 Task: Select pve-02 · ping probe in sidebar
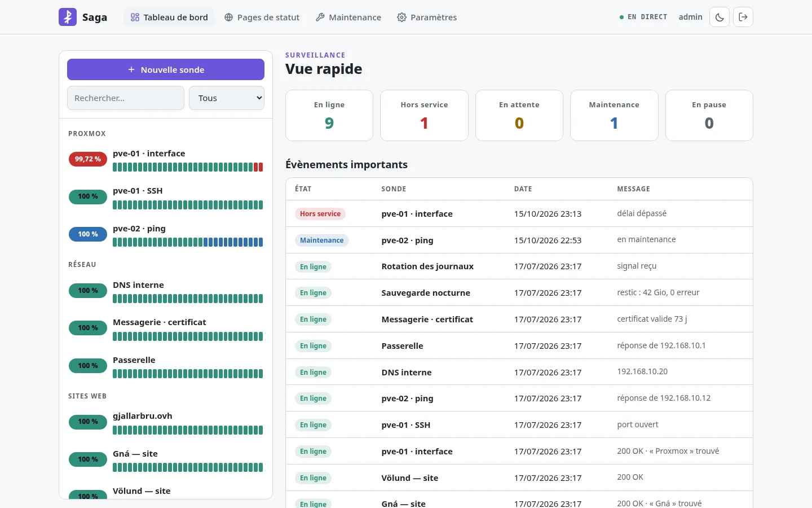[x=166, y=235]
